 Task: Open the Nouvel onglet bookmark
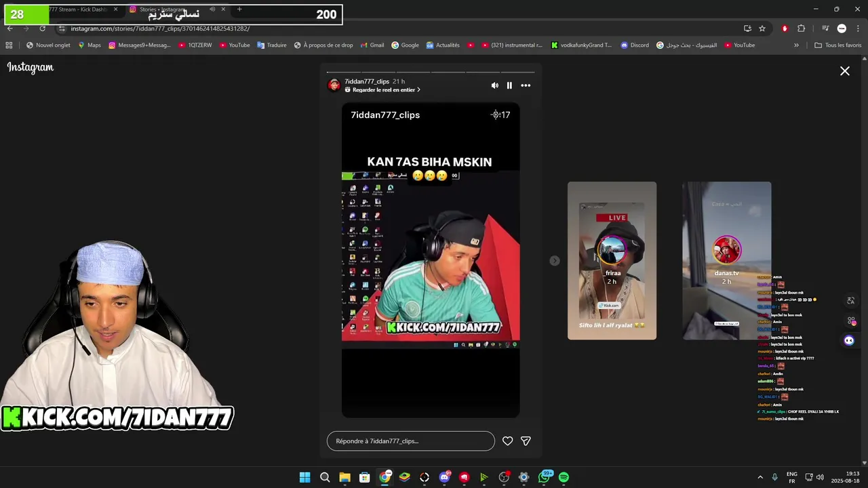click(x=48, y=45)
